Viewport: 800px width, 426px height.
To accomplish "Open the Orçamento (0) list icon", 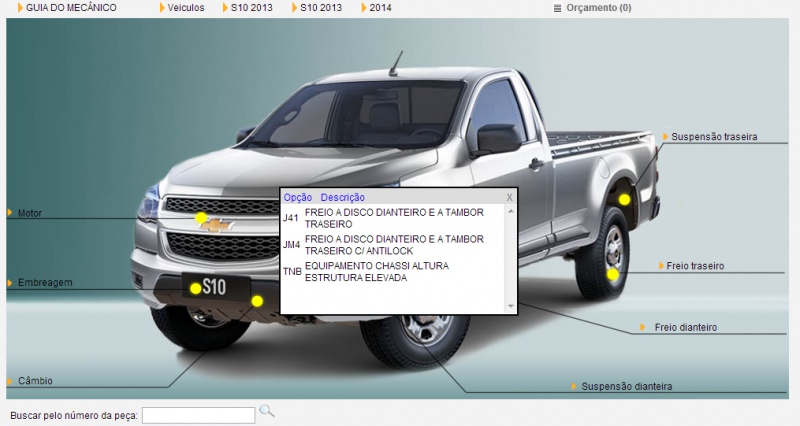I will [557, 8].
